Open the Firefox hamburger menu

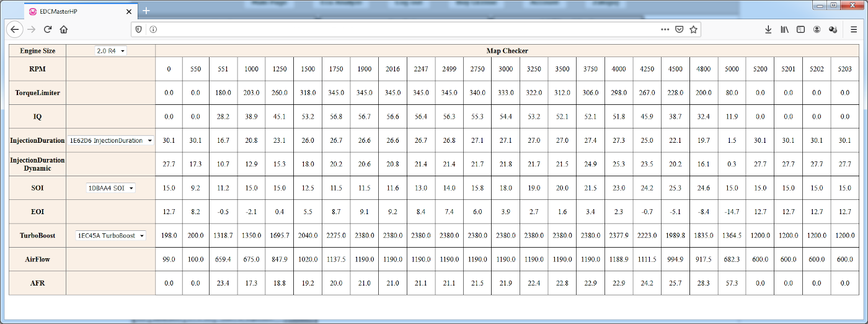click(854, 29)
